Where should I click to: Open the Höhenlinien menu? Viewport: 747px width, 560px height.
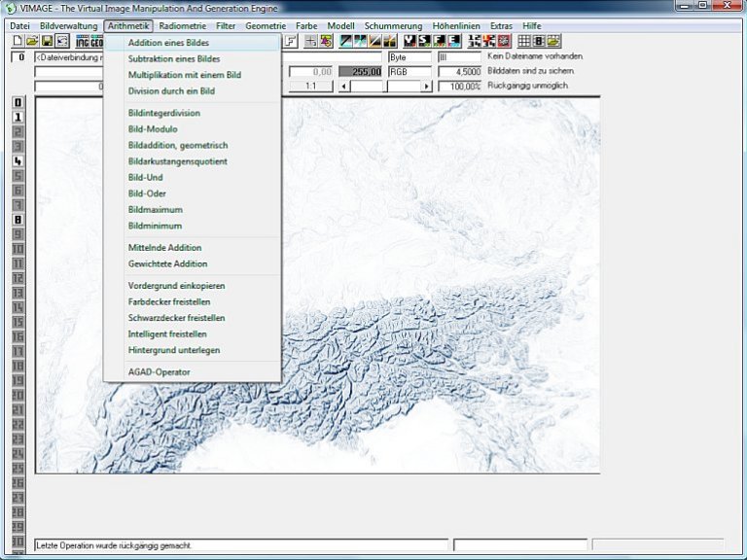click(x=456, y=25)
